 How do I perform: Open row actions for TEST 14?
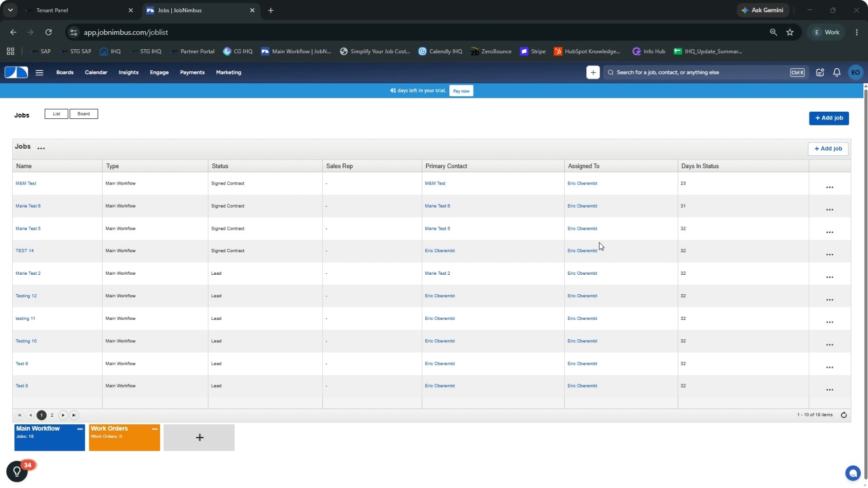point(830,255)
